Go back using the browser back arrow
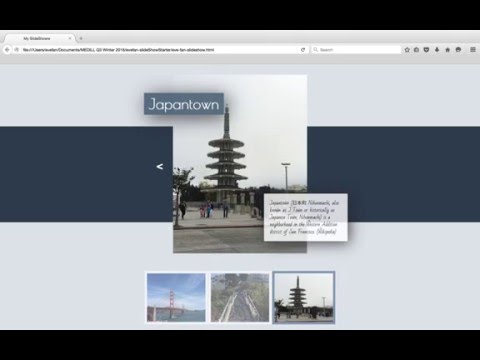This screenshot has width=480, height=360. [7, 50]
